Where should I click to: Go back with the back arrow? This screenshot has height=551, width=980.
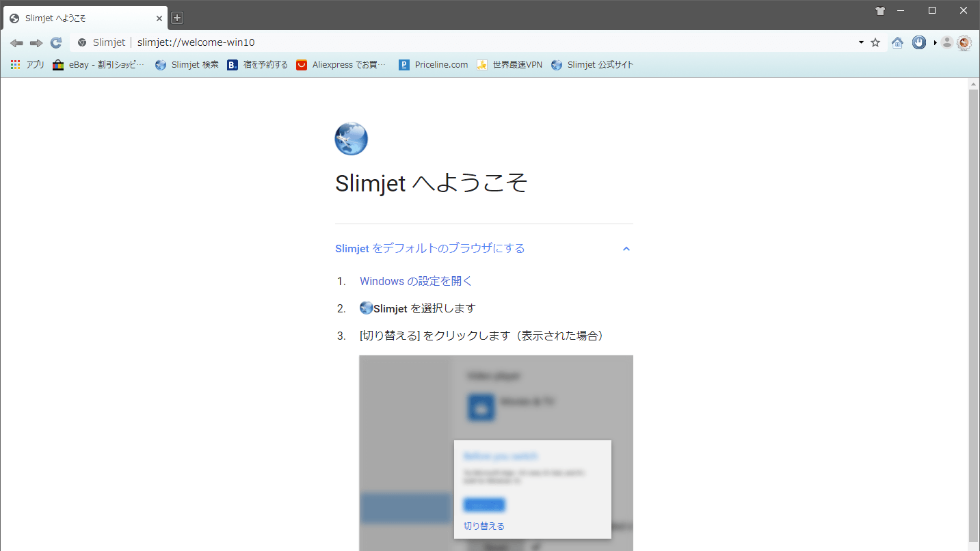click(x=16, y=42)
